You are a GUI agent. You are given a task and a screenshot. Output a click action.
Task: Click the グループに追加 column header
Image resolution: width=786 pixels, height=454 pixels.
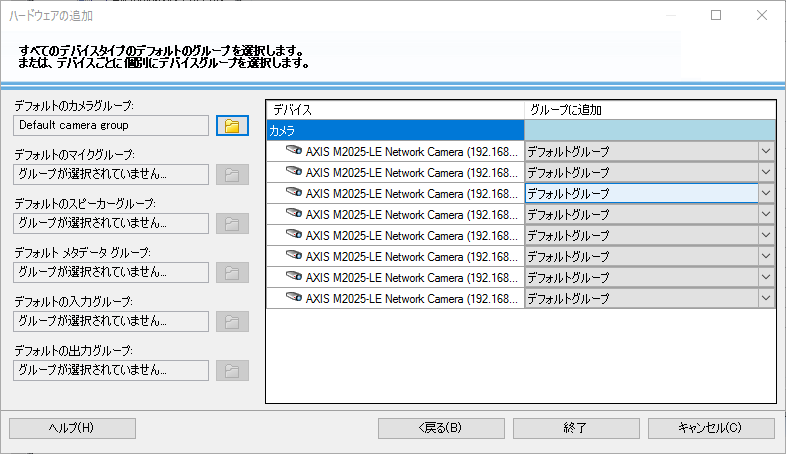(650, 110)
